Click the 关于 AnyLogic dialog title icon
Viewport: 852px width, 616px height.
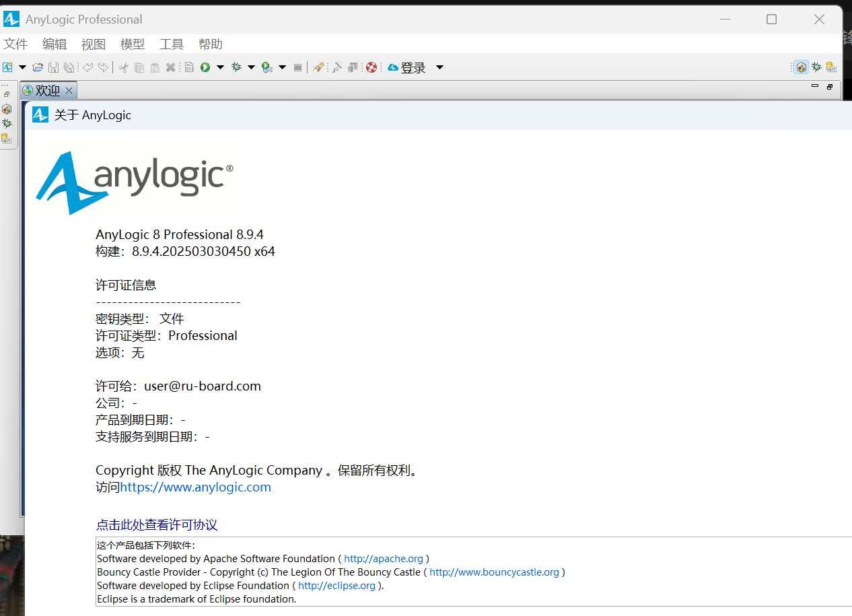(40, 114)
